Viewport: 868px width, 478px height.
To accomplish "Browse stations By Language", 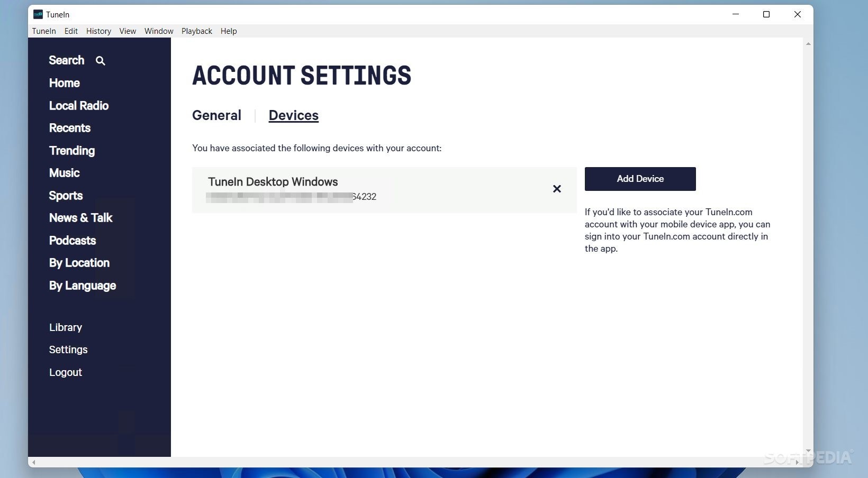I will tap(83, 286).
